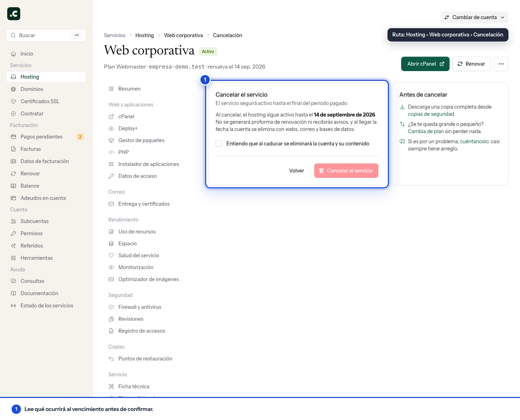The width and height of the screenshot is (520, 420).
Task: Click the Deploy+ cloud icon
Action: pyautogui.click(x=111, y=128)
